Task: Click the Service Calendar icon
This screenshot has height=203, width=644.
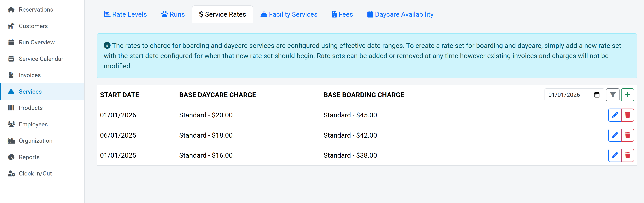Action: (11, 59)
